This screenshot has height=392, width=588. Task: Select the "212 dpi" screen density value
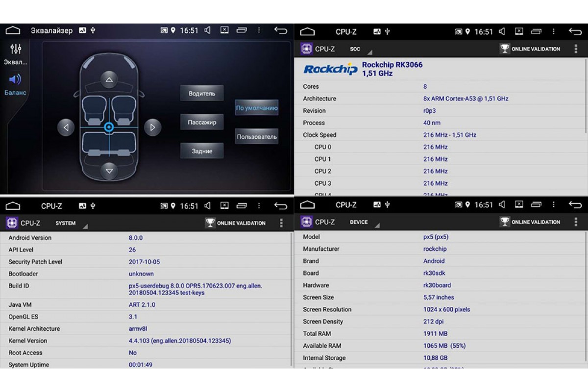[x=434, y=321]
